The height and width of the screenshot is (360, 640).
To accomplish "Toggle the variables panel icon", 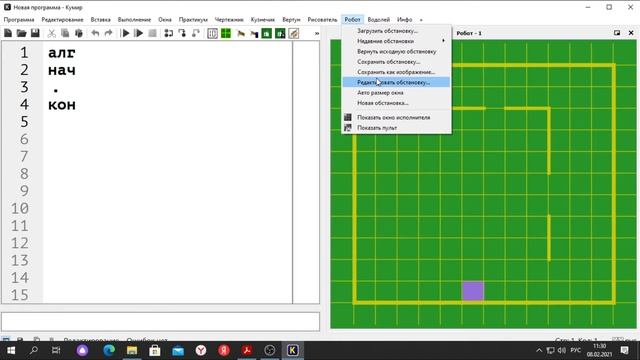I will [212, 33].
